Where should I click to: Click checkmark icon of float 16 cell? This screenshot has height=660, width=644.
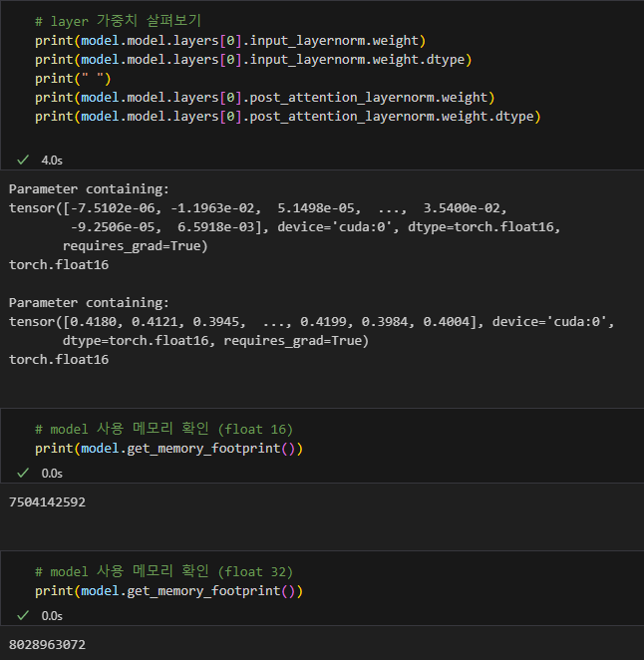coord(23,474)
